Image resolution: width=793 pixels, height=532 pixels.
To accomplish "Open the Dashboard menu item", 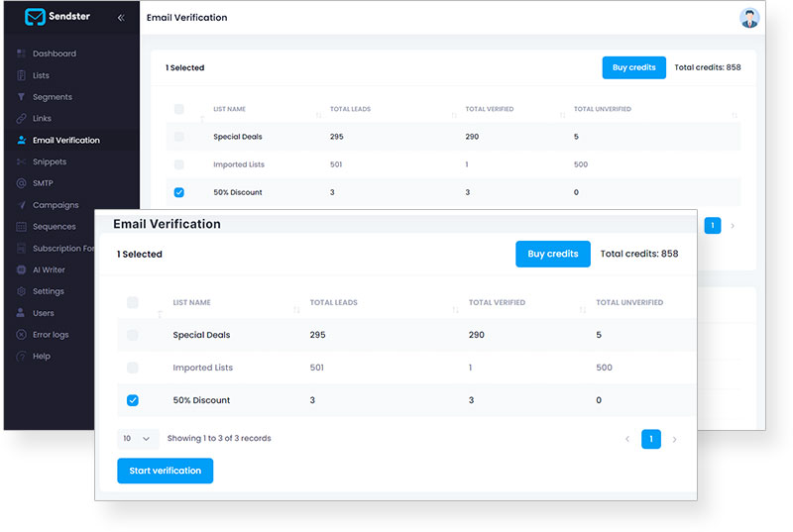I will pyautogui.click(x=55, y=53).
